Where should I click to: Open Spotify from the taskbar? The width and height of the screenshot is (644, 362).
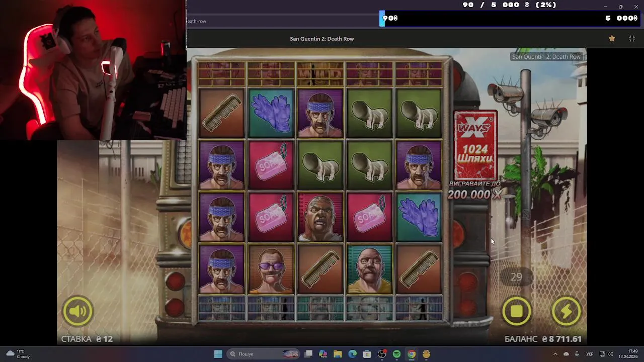pyautogui.click(x=396, y=354)
